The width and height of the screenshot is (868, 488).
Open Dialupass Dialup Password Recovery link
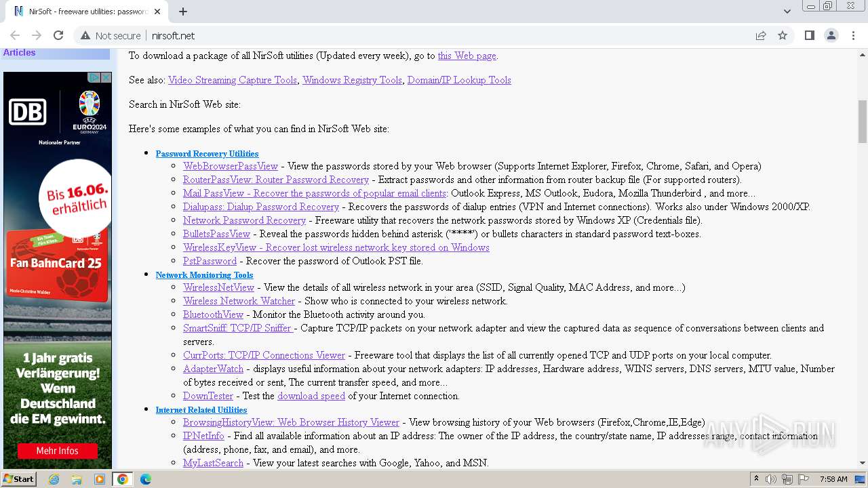261,207
